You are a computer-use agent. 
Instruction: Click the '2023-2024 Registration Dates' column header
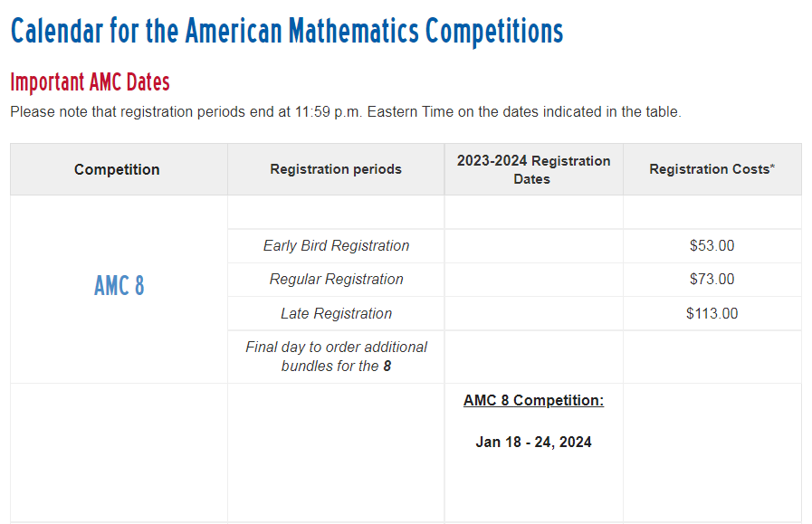tap(533, 170)
